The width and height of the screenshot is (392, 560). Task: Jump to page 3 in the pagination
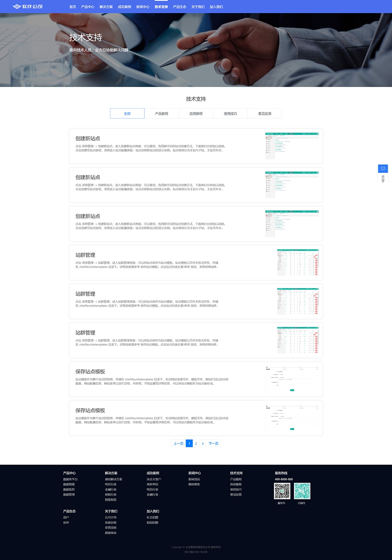pos(203,443)
